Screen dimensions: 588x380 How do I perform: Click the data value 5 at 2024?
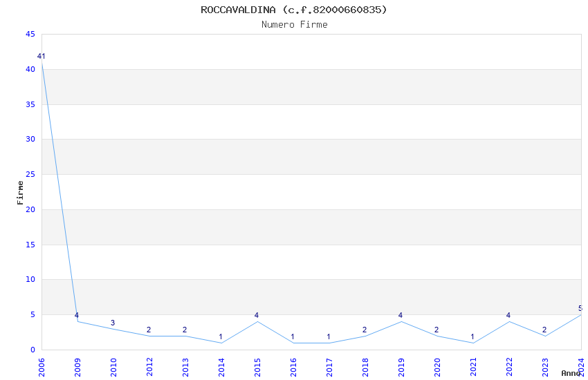(580, 309)
